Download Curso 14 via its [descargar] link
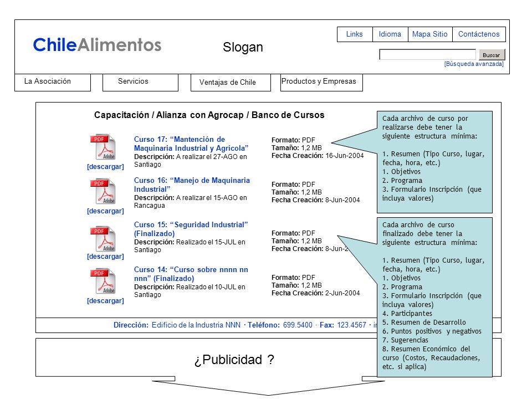 [x=105, y=301]
